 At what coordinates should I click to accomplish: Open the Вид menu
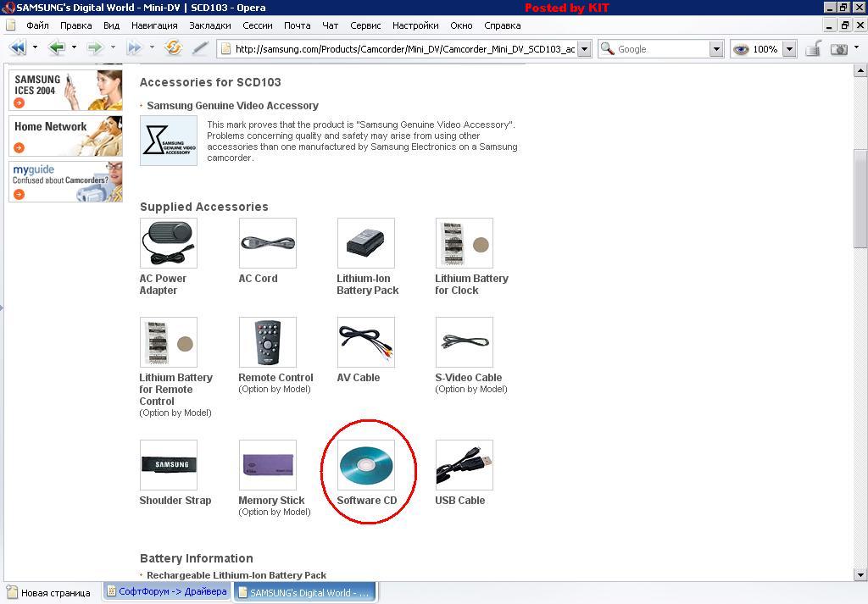click(x=111, y=25)
